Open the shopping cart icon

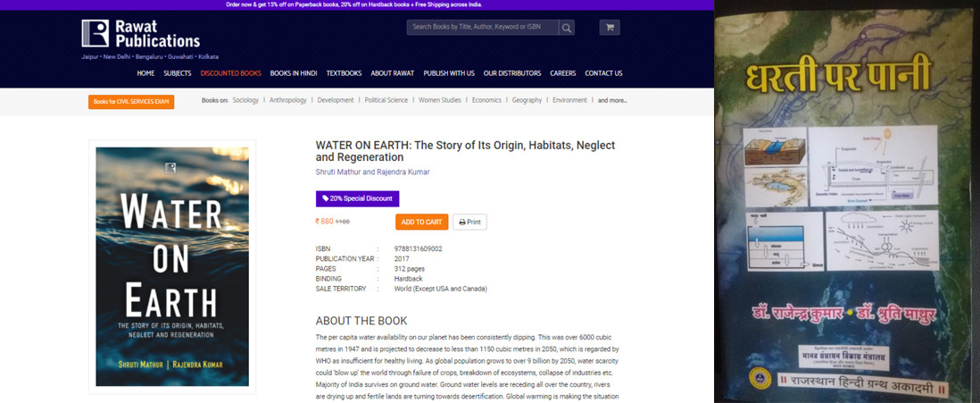pyautogui.click(x=610, y=28)
